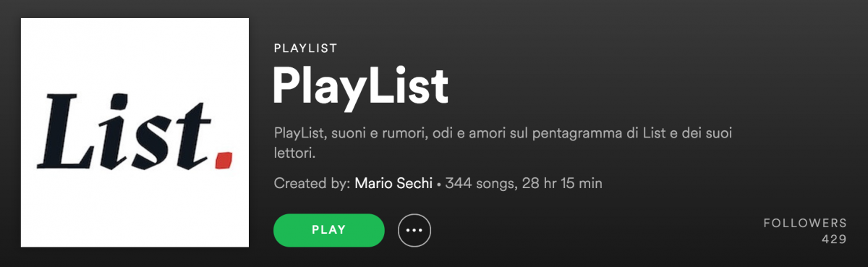Screen dimensions: 868x267
Task: Click the FOLLOWERS label
Action: click(804, 223)
